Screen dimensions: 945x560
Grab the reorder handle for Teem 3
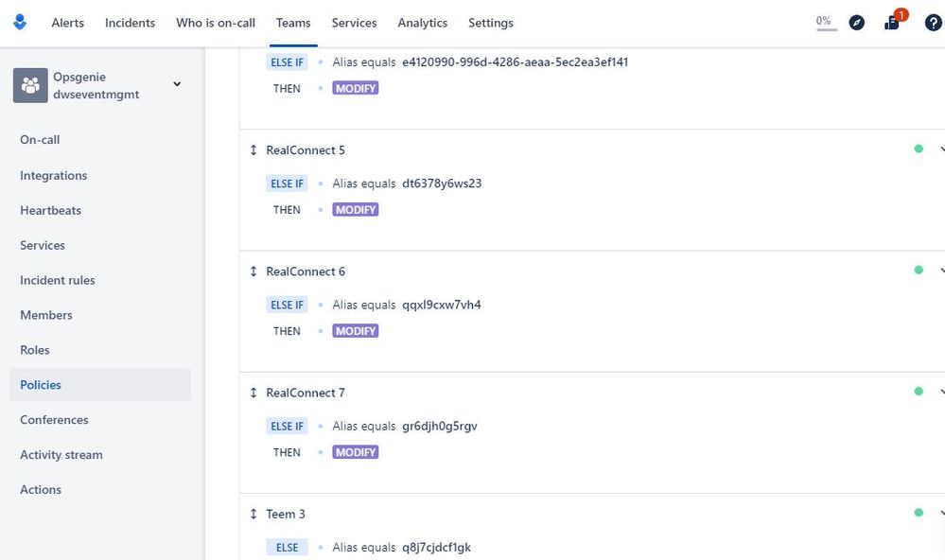(254, 514)
